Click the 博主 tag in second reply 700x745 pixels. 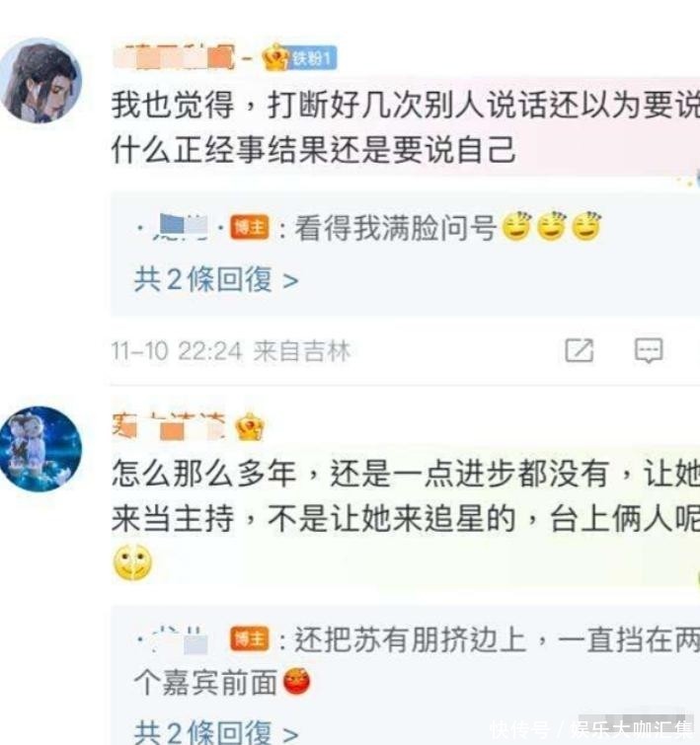pyautogui.click(x=249, y=638)
